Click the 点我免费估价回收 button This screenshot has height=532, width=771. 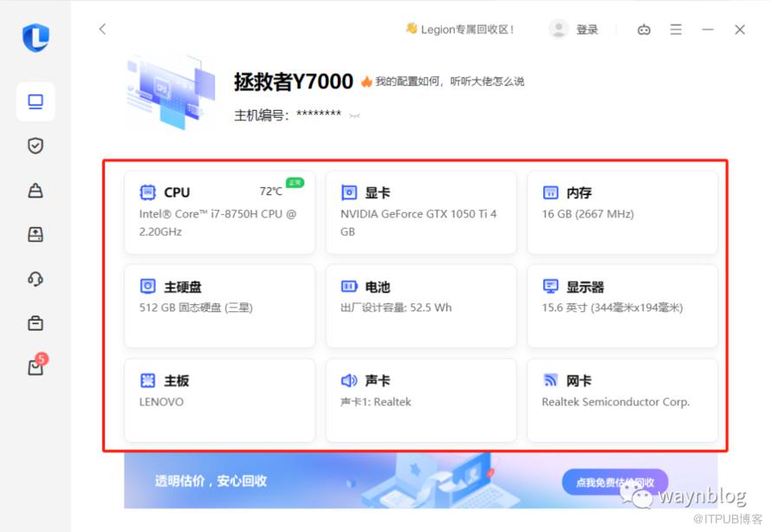(x=615, y=483)
